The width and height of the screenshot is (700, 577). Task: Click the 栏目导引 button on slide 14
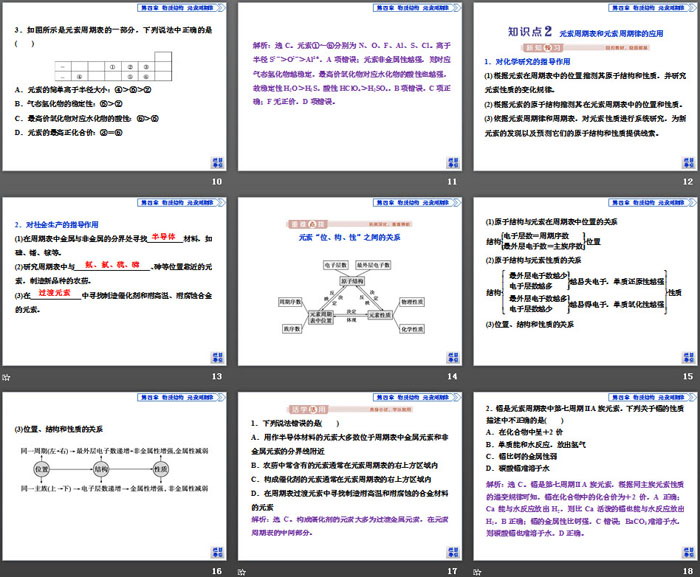pyautogui.click(x=449, y=356)
